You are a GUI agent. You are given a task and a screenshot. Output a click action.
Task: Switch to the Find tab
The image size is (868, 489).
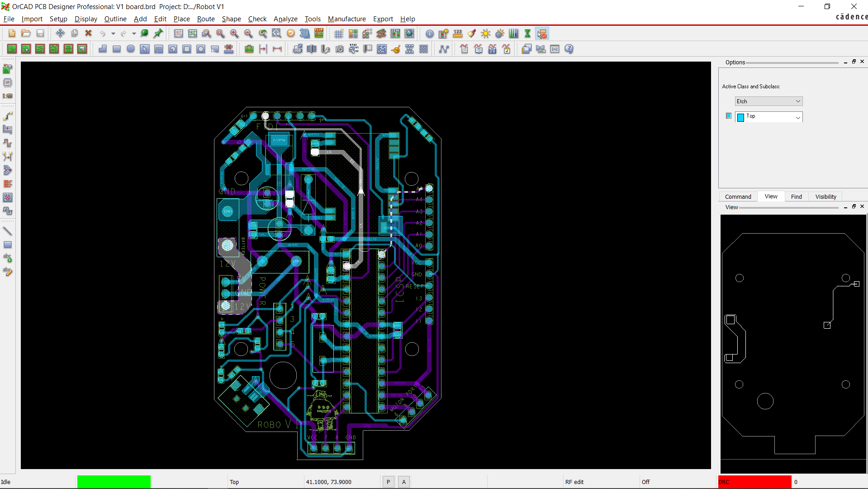tap(796, 197)
